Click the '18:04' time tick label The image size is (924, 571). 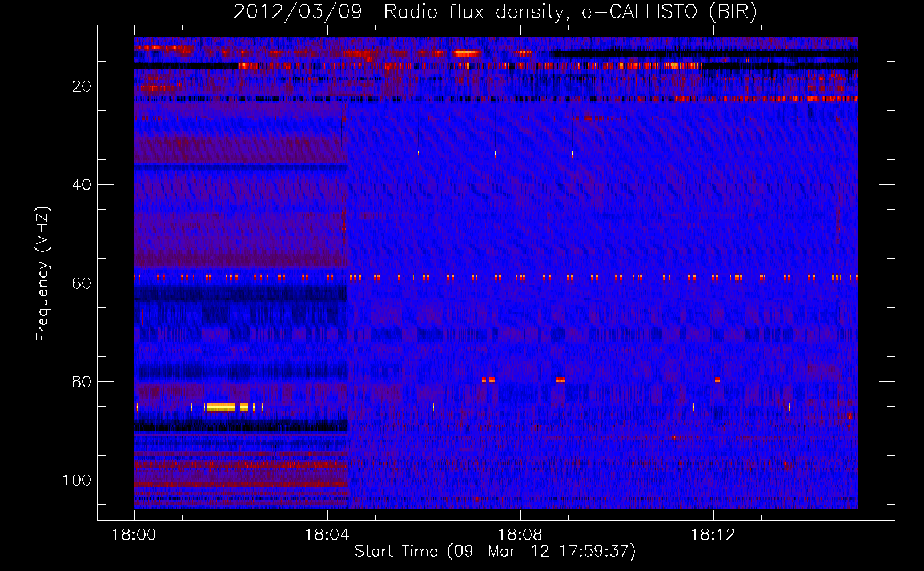click(x=327, y=535)
